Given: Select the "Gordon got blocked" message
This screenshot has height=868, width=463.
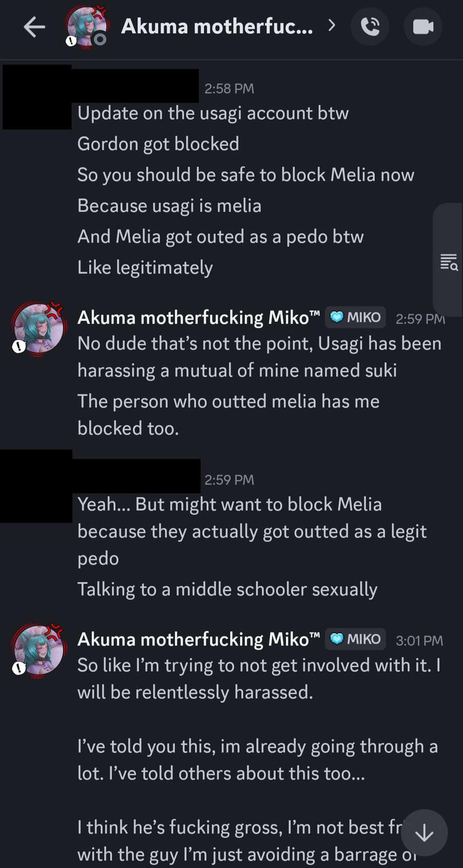Looking at the screenshot, I should [158, 144].
